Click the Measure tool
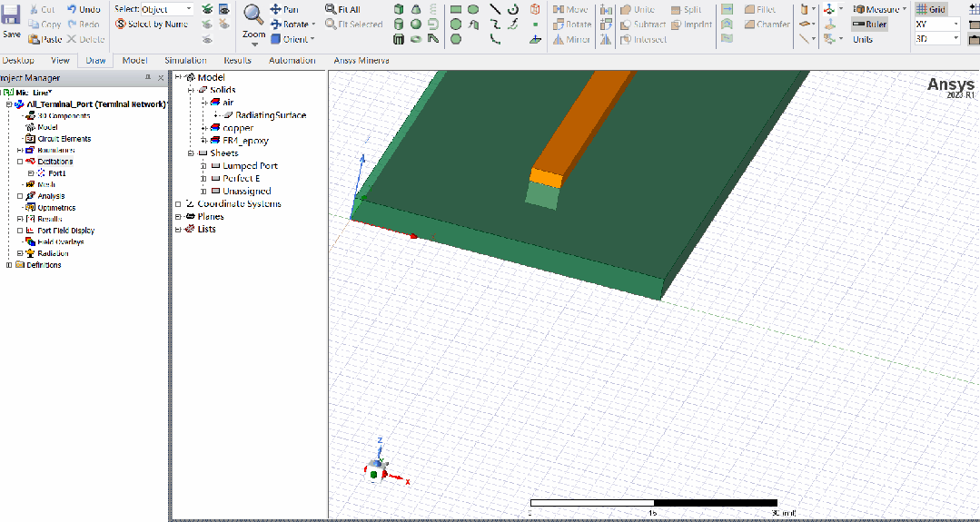The width and height of the screenshot is (980, 522). point(876,9)
